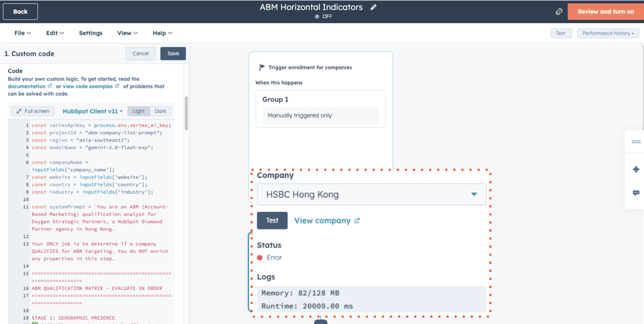
Task: Click Review and turn on
Action: click(605, 12)
